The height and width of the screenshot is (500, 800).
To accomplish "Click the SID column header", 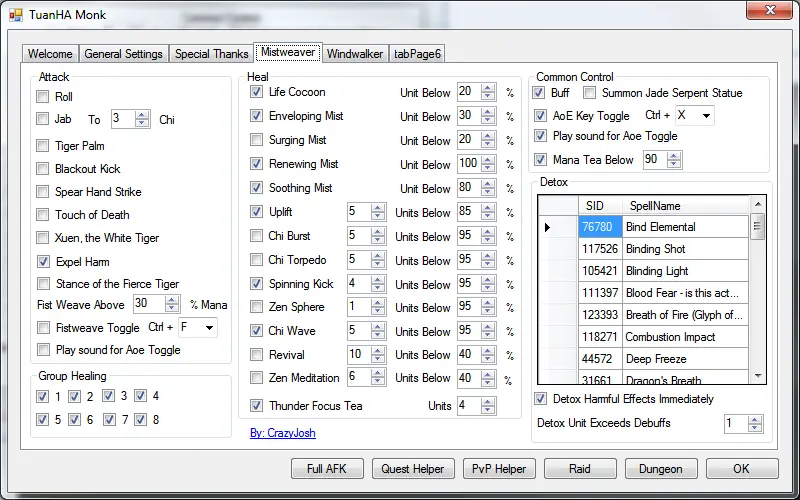I will (600, 205).
